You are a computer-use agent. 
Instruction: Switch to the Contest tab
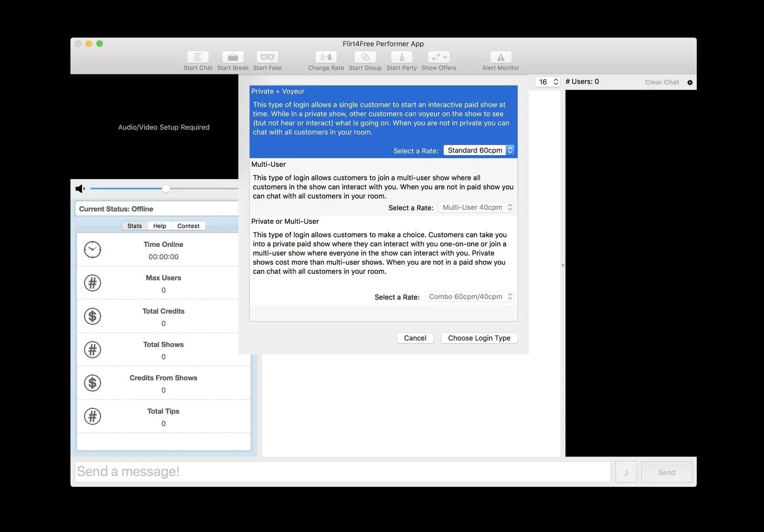(x=188, y=226)
